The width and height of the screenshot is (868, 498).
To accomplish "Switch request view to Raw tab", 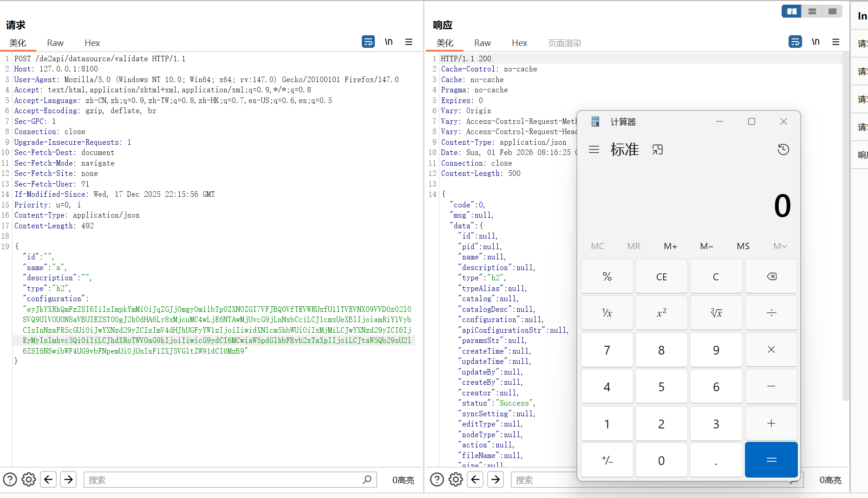I will point(55,43).
